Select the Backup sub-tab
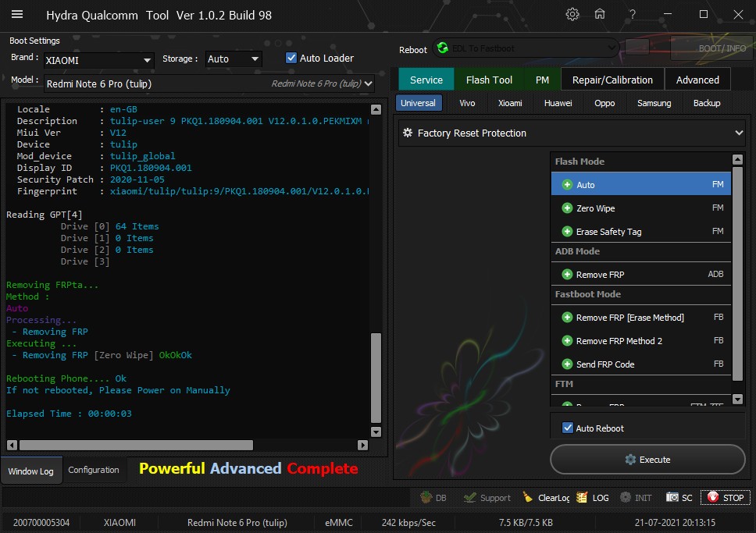The width and height of the screenshot is (756, 533). (x=706, y=103)
